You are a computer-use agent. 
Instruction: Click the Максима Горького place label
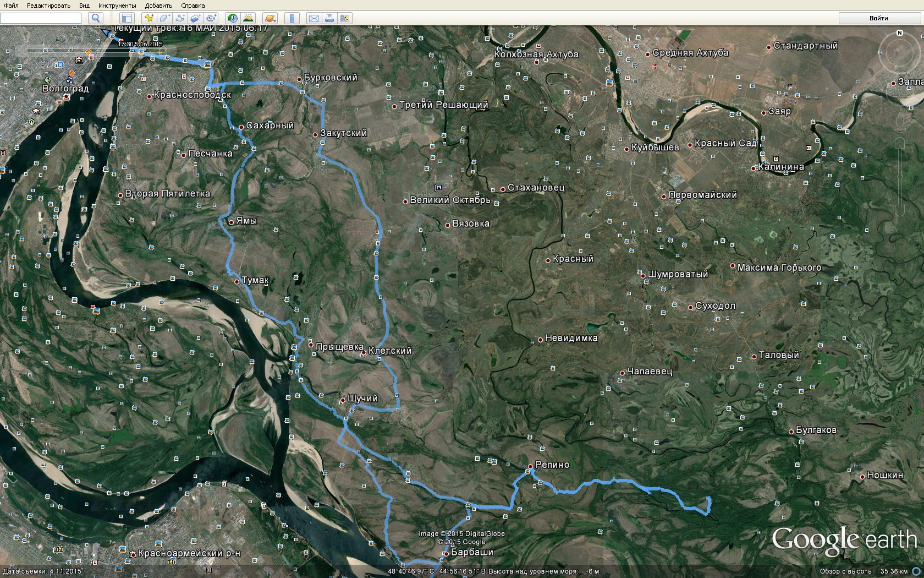(779, 268)
